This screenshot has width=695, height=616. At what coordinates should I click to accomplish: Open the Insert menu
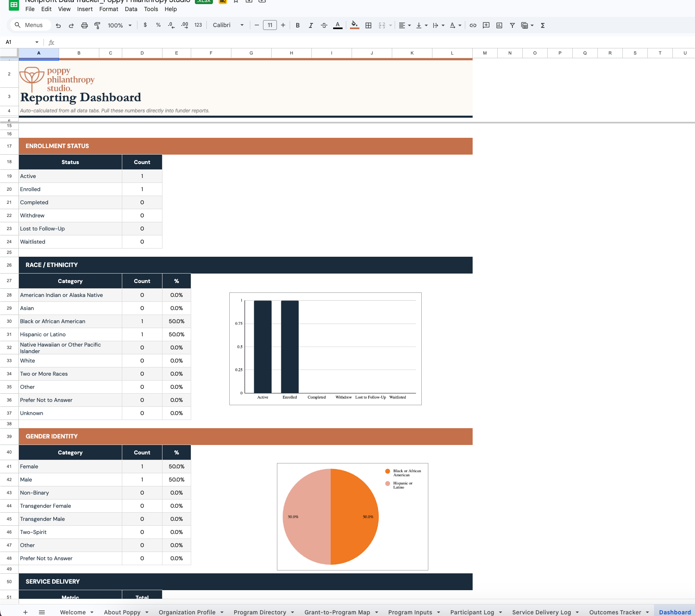85,9
